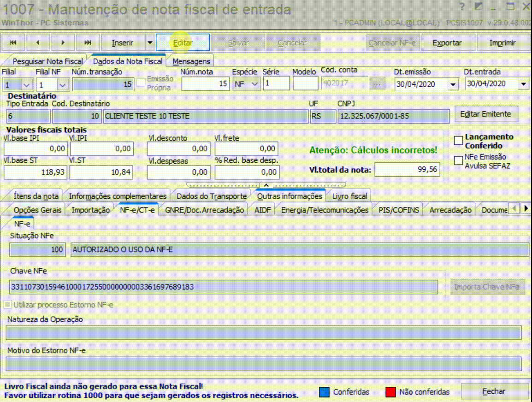The height and width of the screenshot is (402, 532).
Task: Click the title bar display icon beside help
Action: coord(479,6)
